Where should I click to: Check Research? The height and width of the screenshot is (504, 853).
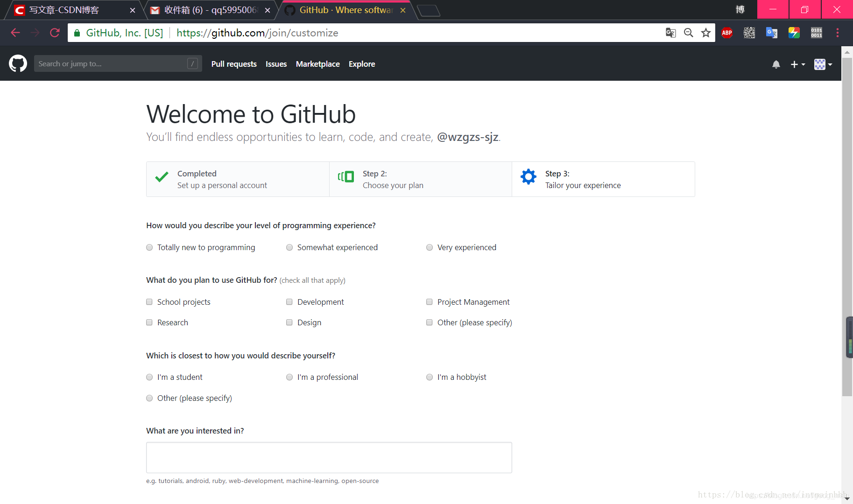click(149, 322)
